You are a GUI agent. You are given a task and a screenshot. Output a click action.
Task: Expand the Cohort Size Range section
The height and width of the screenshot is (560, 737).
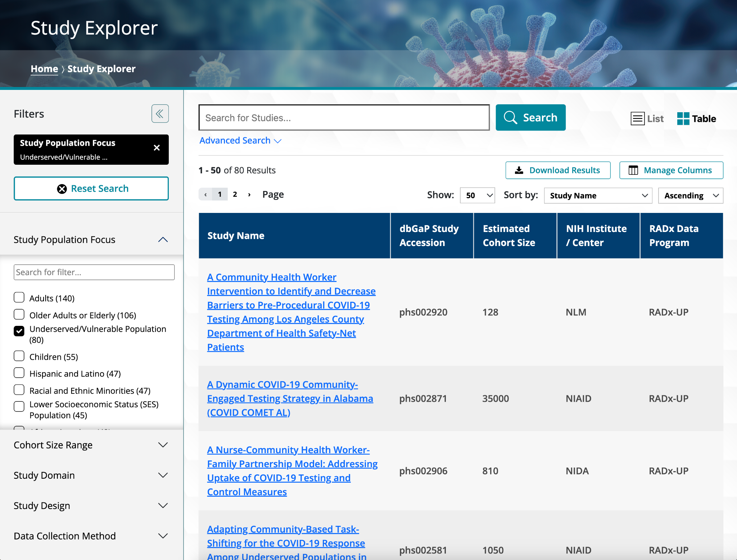coord(91,445)
